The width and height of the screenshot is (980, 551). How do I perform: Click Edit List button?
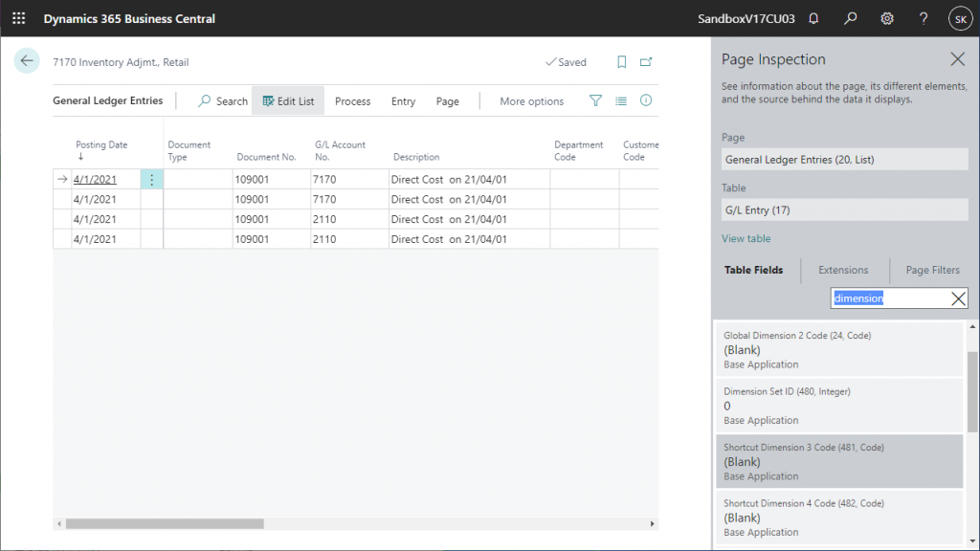coord(288,101)
